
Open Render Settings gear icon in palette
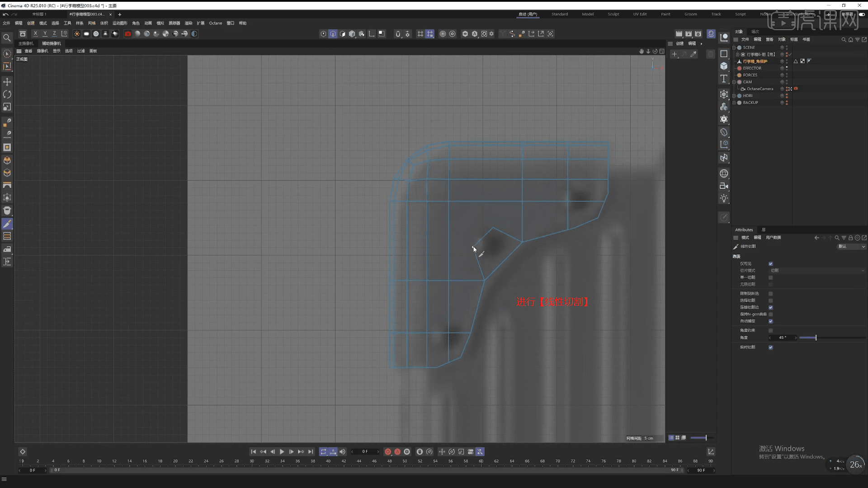click(724, 119)
